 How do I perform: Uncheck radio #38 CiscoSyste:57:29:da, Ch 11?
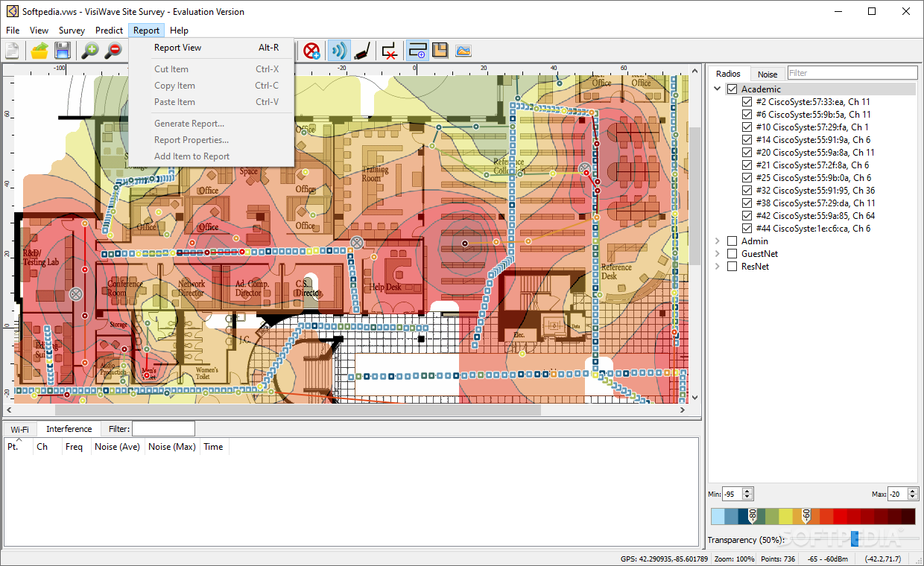(747, 203)
